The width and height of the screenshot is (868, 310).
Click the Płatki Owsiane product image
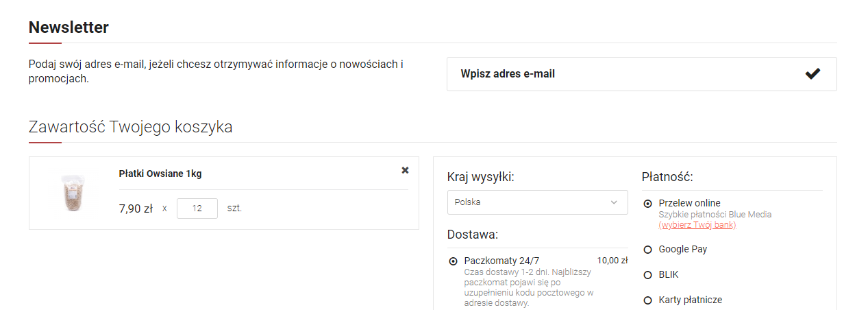[72, 193]
